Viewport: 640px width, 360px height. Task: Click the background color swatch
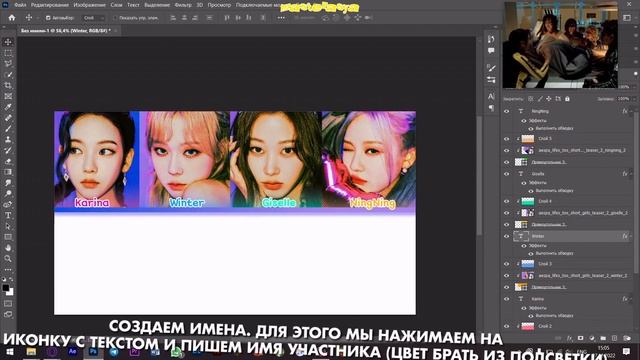tap(11, 292)
